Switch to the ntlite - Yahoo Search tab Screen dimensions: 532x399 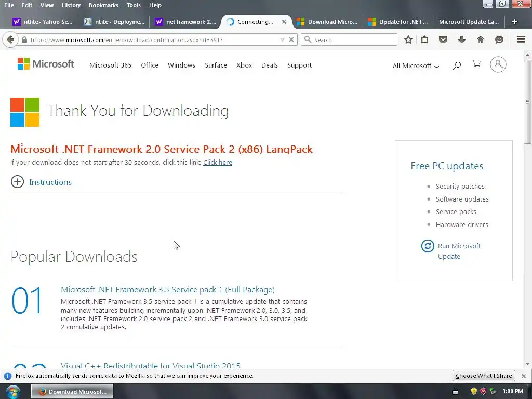tap(43, 22)
